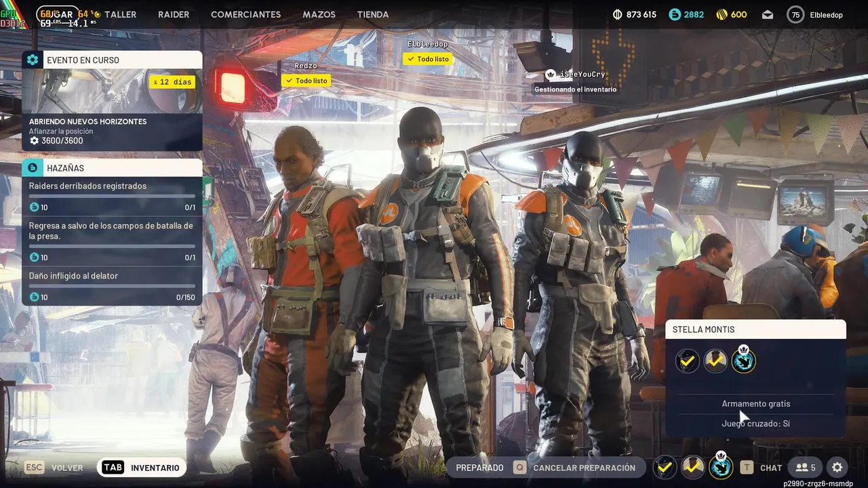The height and width of the screenshot is (488, 868).
Task: Click the EVENTO EN CURSO gear icon
Action: point(33,60)
